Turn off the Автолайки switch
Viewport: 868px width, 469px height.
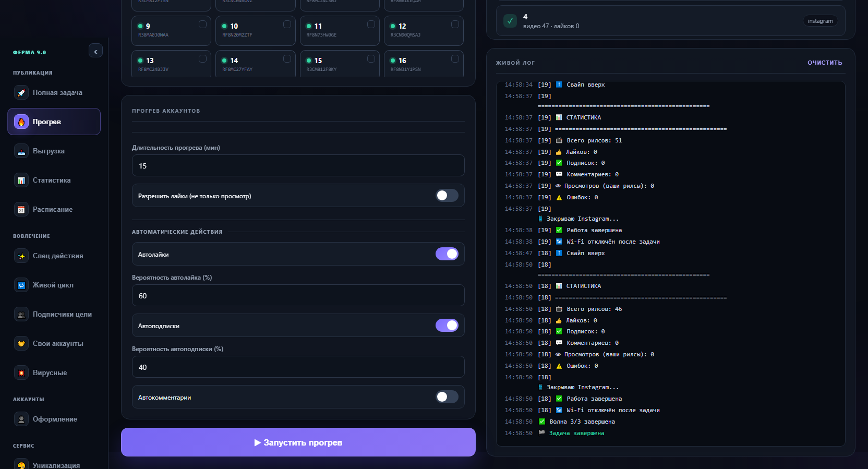(x=447, y=254)
